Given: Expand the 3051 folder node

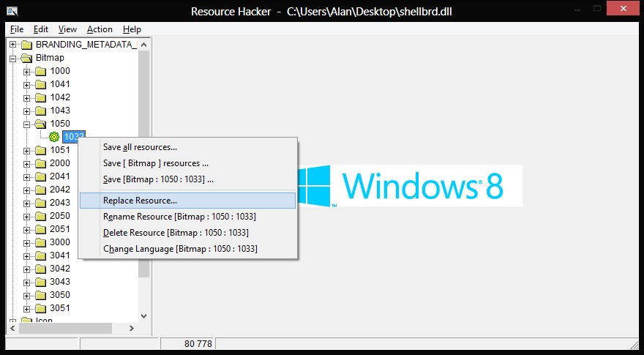Looking at the screenshot, I should point(26,309).
